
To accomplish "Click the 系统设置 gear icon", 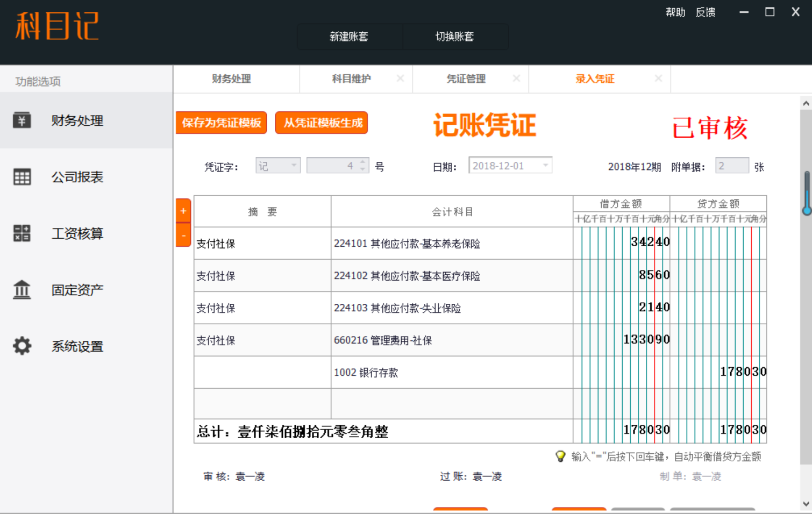I will point(22,346).
